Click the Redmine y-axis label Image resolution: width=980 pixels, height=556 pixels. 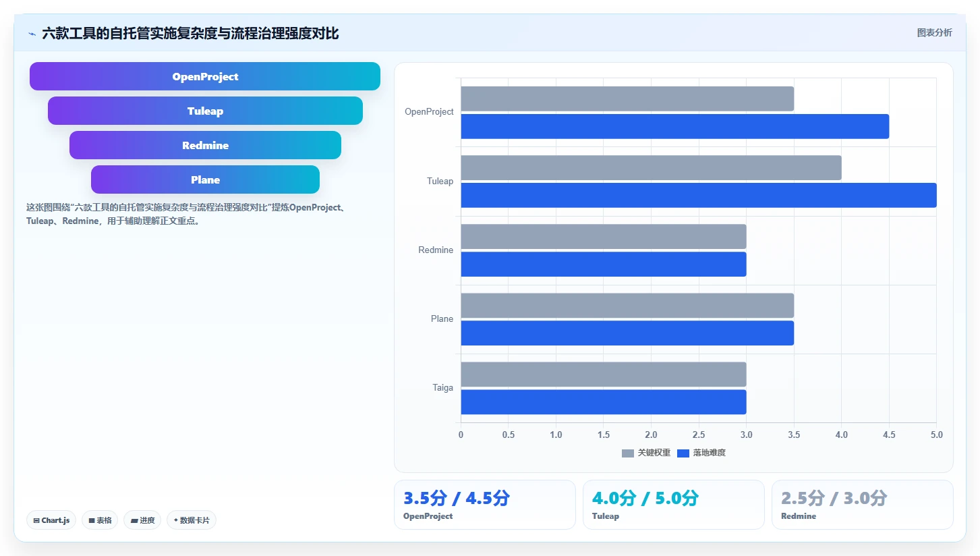coord(436,250)
